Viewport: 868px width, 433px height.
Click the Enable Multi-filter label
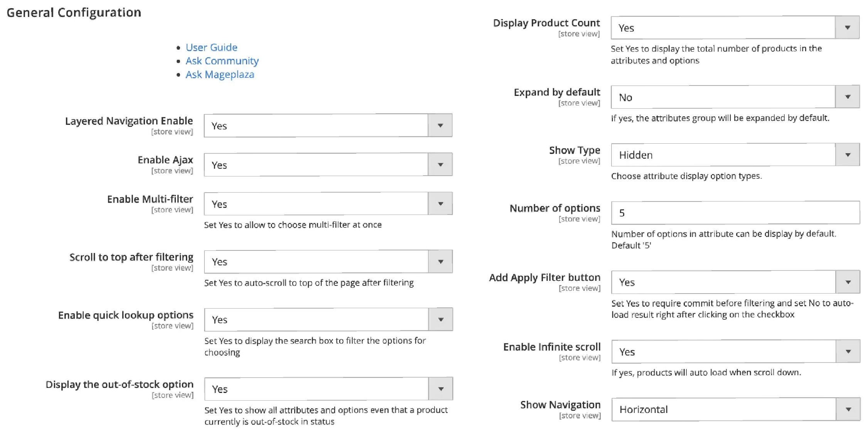(x=150, y=199)
